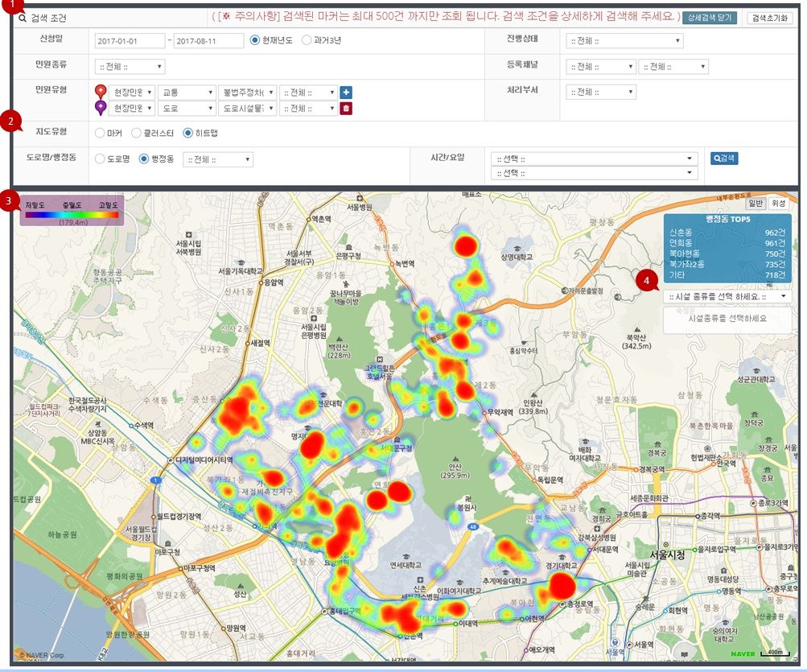Viewport: 807px width, 672px height.
Task: Click the 서울시청 landmark on the map
Action: [669, 555]
